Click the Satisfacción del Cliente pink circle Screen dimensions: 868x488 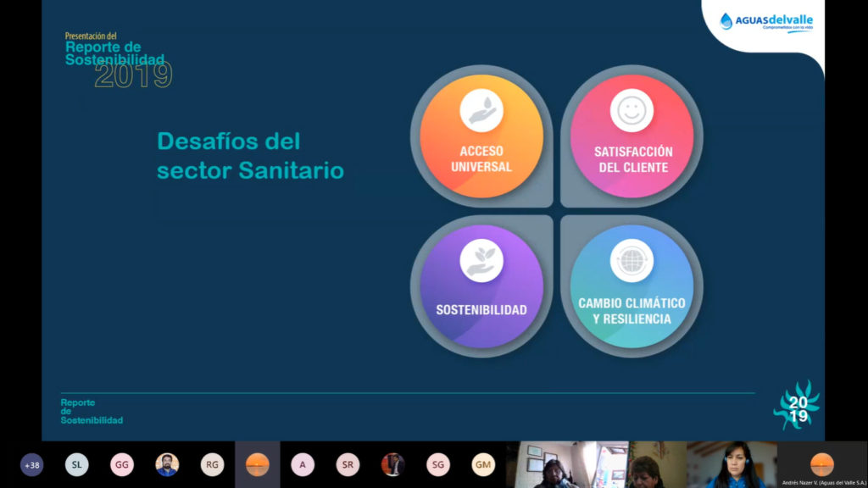click(x=632, y=136)
